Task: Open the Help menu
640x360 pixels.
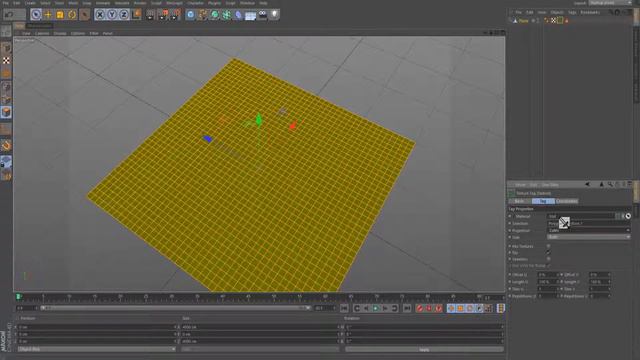Action: (263, 3)
